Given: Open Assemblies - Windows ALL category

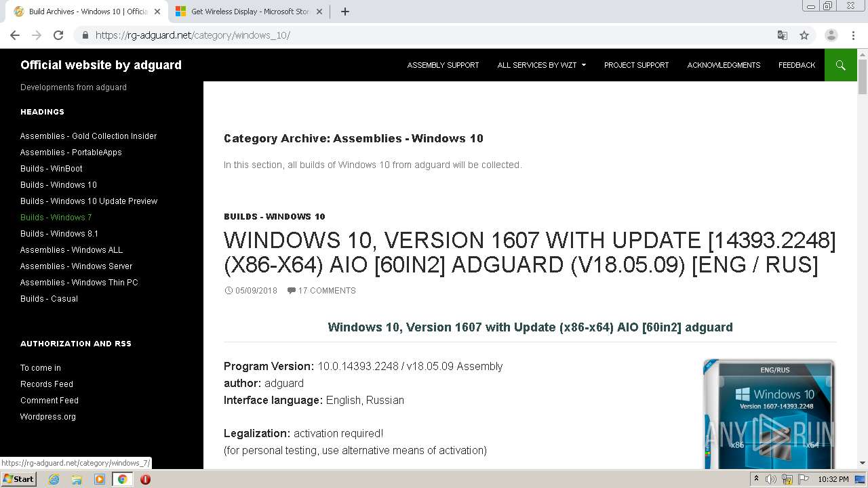Looking at the screenshot, I should tap(71, 250).
